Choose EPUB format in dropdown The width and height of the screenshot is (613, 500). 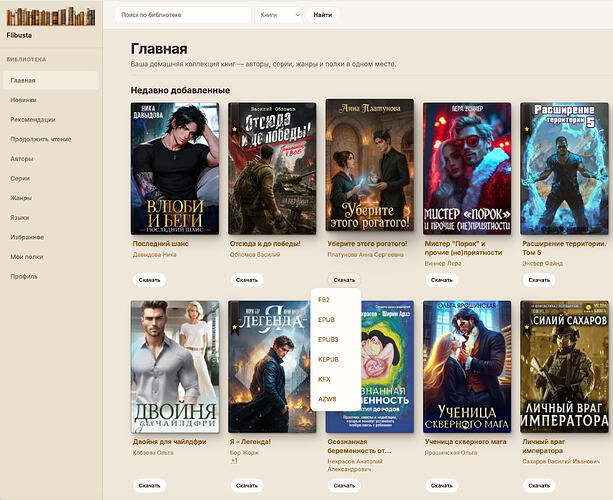tap(335, 320)
